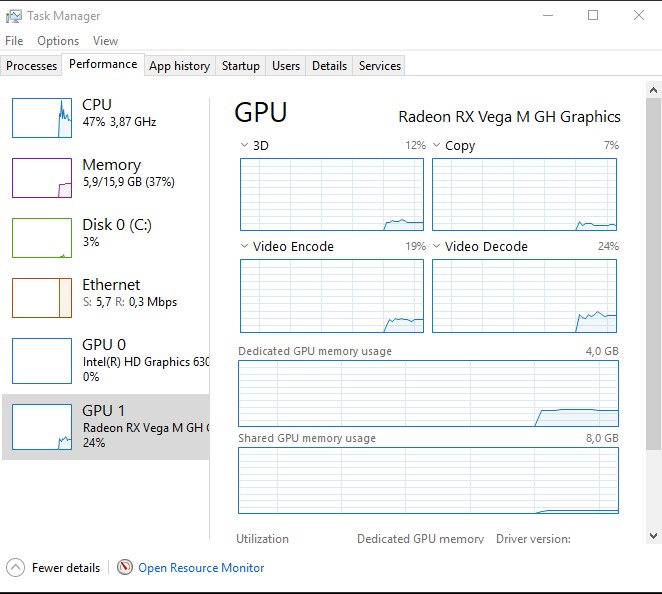
Task: Select the Disk 0 (C:) thumbnail graph
Action: (42, 238)
